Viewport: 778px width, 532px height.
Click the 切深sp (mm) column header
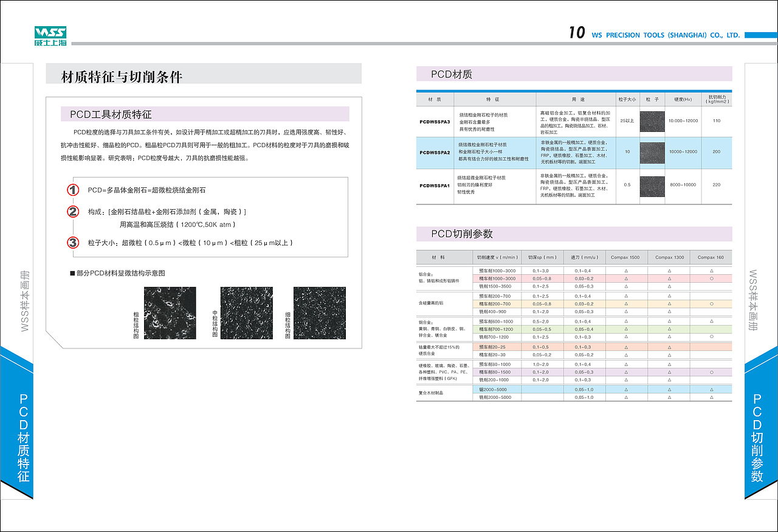tap(542, 257)
